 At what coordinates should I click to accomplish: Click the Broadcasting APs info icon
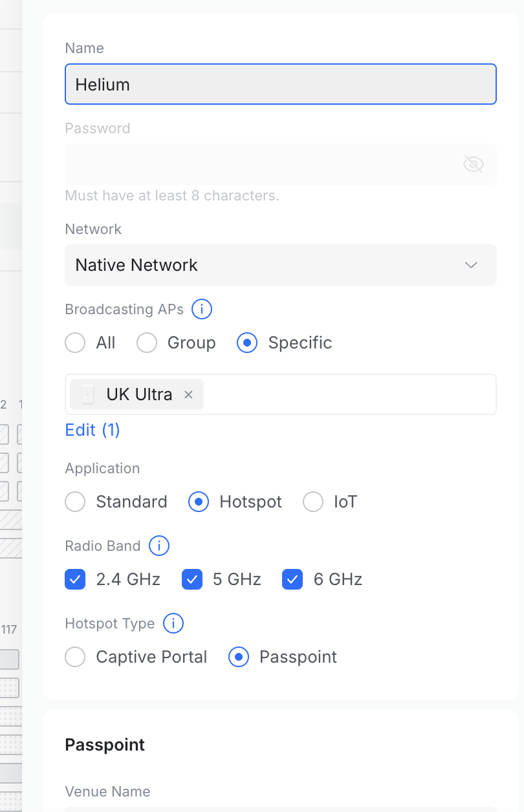202,310
